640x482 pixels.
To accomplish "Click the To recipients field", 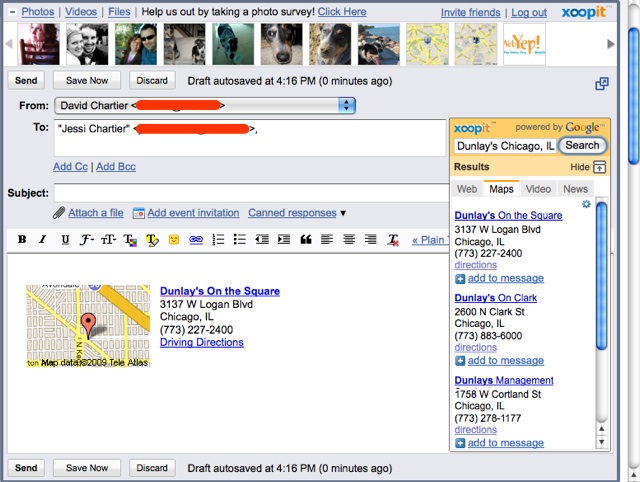I will 250,138.
